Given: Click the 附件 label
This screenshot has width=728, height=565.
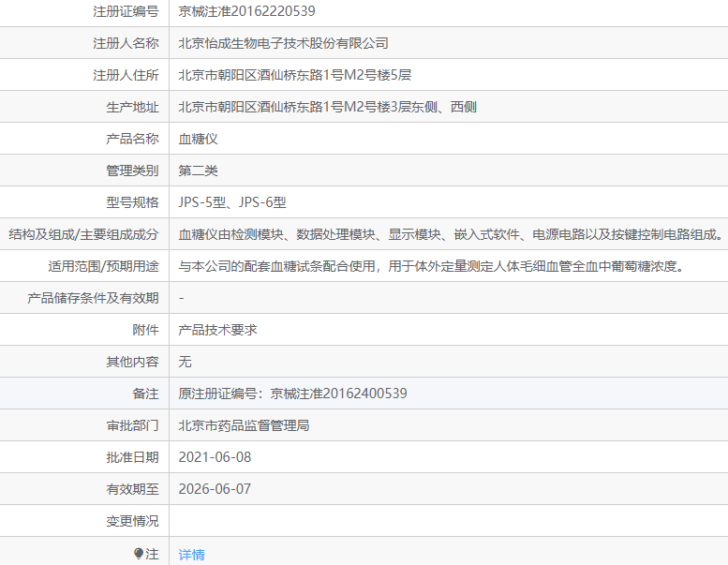Looking at the screenshot, I should coord(145,330).
